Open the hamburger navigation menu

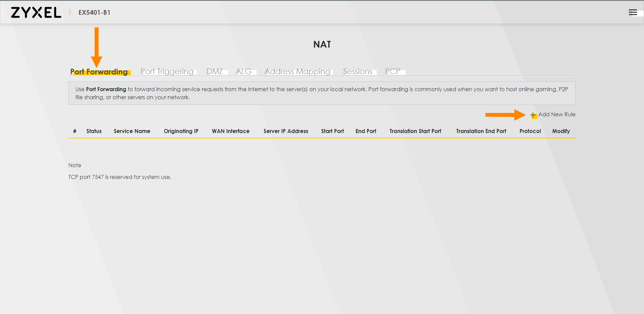point(633,12)
